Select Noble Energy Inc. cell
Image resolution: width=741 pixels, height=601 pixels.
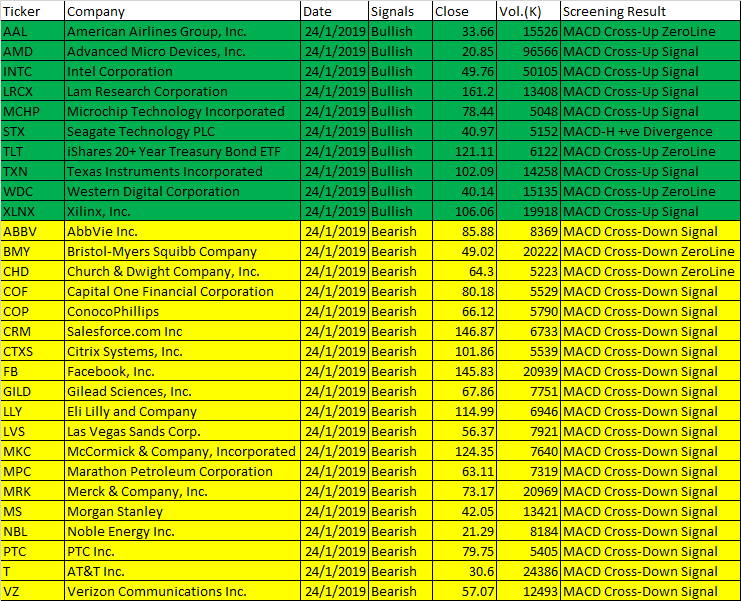pos(182,532)
